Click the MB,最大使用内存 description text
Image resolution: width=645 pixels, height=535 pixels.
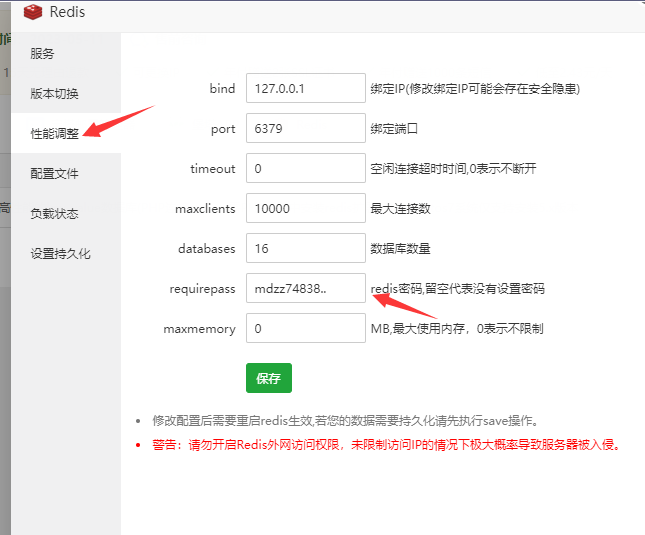tap(457, 329)
